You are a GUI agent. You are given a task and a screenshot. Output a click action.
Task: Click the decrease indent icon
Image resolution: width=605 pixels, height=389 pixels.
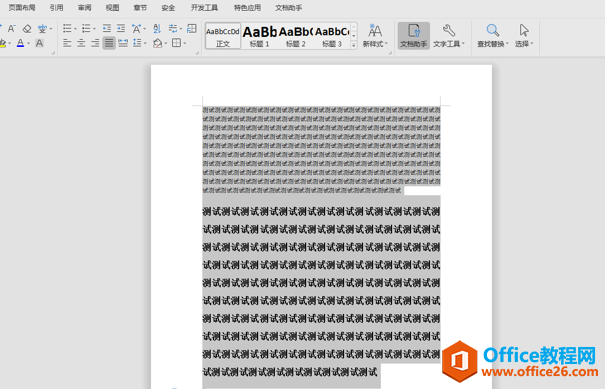click(x=107, y=29)
